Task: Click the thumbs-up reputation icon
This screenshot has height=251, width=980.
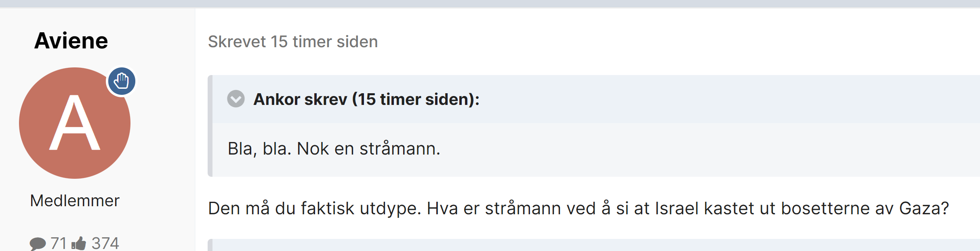Action: coord(79,243)
